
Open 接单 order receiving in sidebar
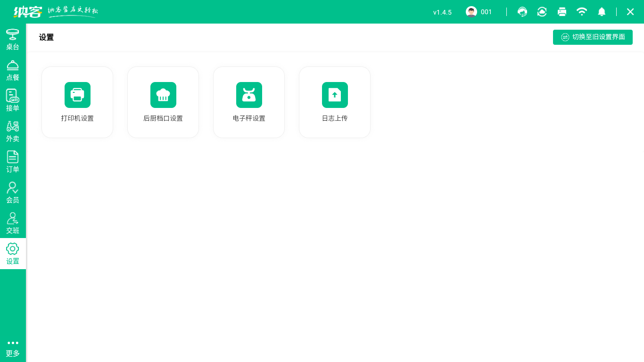pos(13,101)
